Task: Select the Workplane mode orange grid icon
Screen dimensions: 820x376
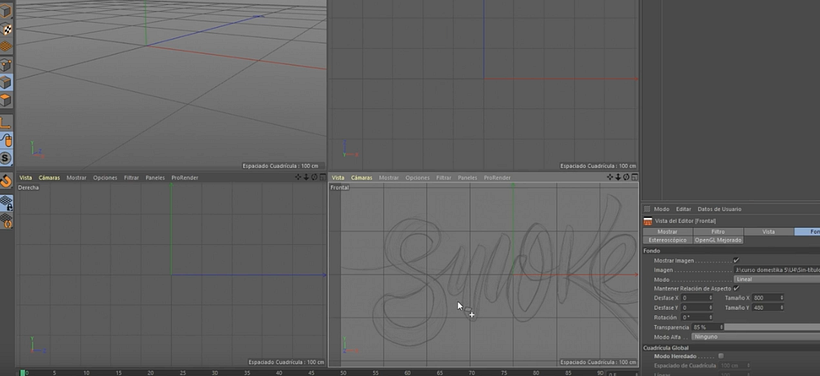Action: [x=6, y=46]
